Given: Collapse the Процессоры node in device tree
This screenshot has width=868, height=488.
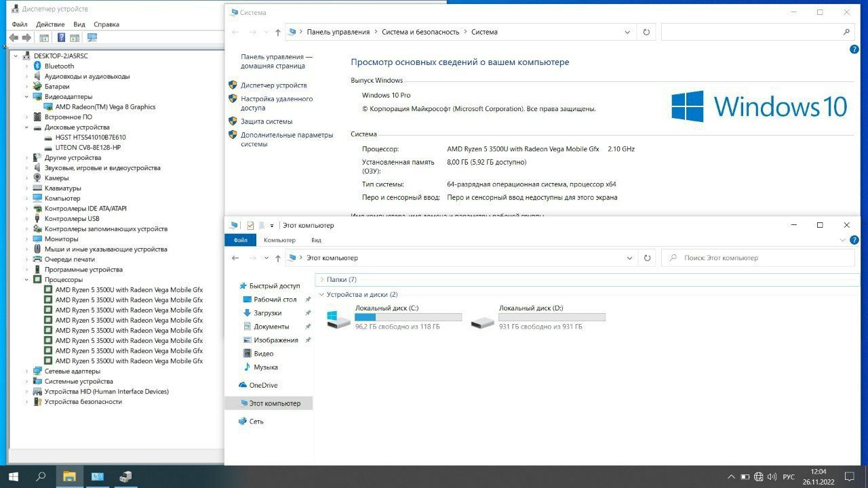Looking at the screenshot, I should click(x=27, y=280).
